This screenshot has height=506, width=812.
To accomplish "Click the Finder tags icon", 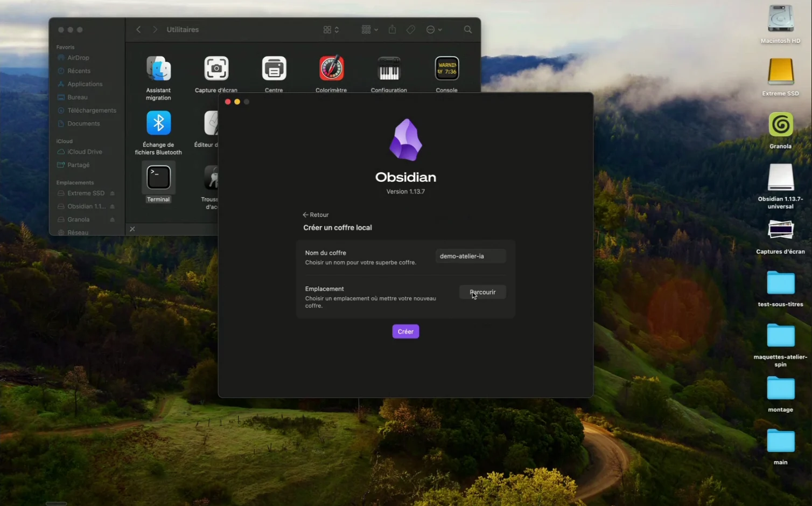I will click(x=411, y=30).
